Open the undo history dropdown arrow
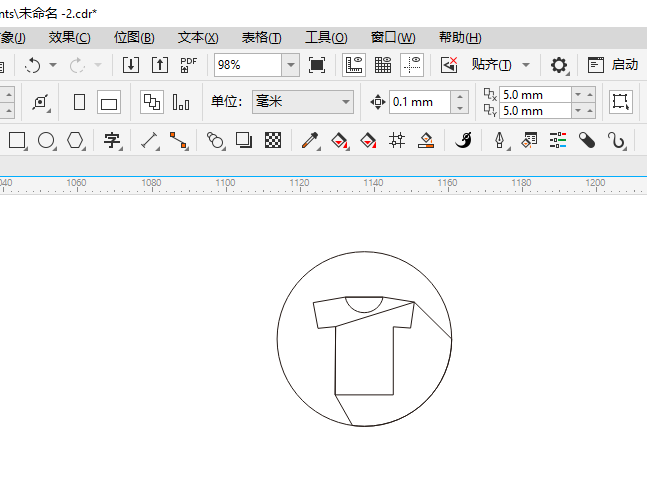This screenshot has height=502, width=647. click(53, 65)
